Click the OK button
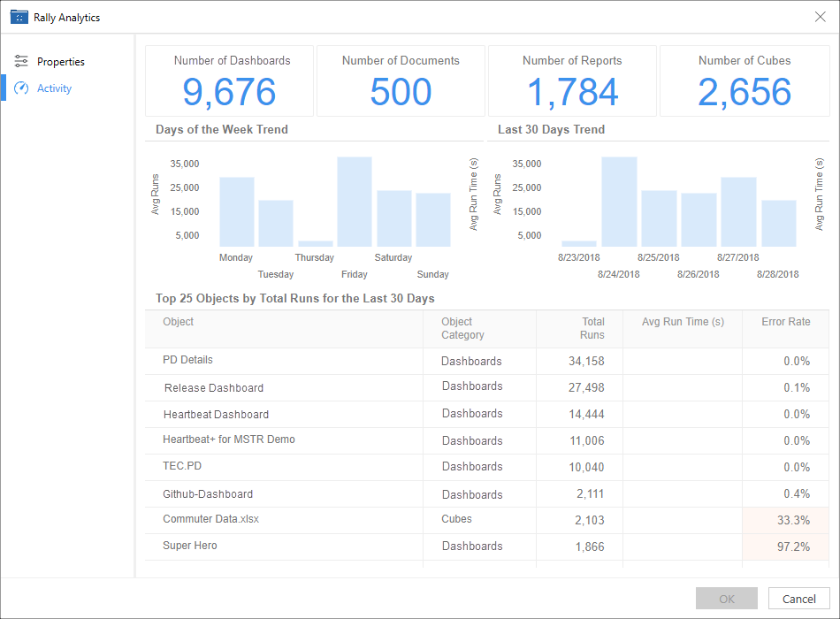This screenshot has height=619, width=840. (726, 599)
